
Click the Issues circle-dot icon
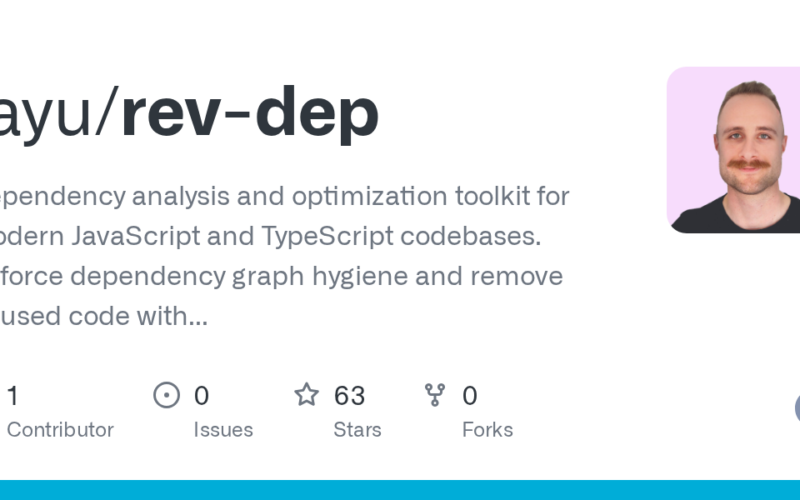[x=166, y=395]
